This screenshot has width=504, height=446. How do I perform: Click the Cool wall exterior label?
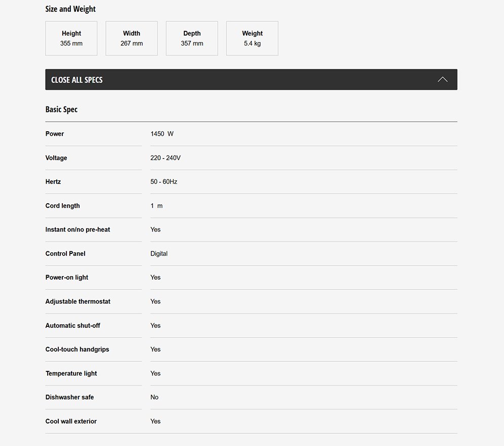(71, 421)
